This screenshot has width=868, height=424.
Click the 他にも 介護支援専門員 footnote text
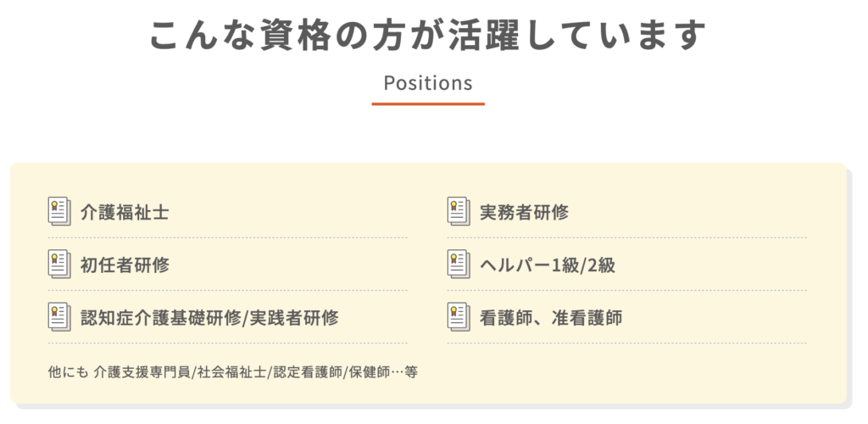point(120,371)
